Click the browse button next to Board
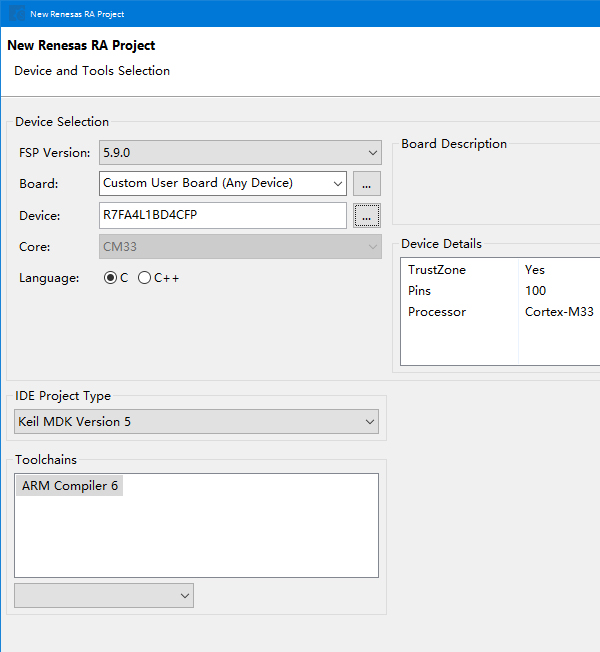600x652 pixels. (x=367, y=184)
